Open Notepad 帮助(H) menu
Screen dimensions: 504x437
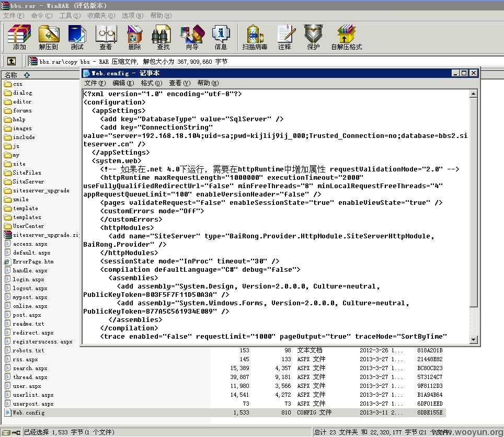coord(208,83)
